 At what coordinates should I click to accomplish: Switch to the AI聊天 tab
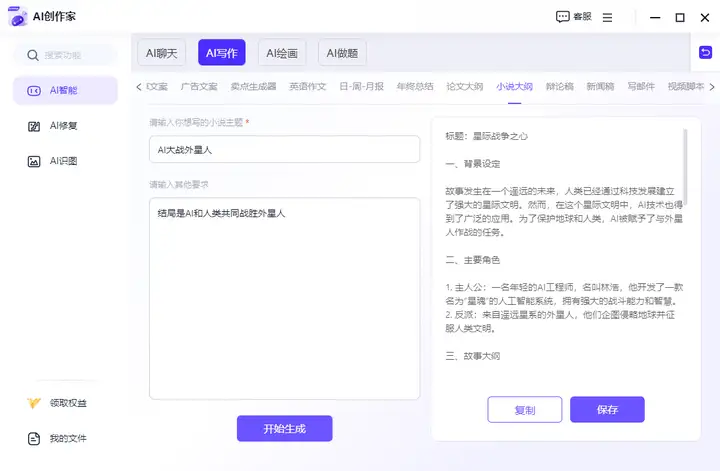(x=161, y=53)
